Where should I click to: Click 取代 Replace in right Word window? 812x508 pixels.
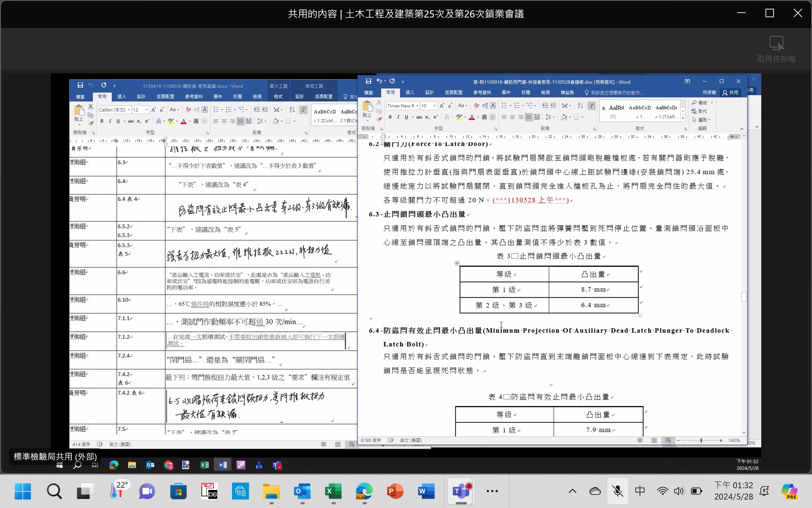(x=700, y=111)
